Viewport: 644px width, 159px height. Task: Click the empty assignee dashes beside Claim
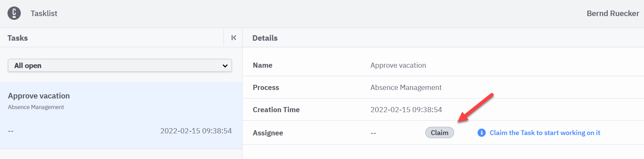373,133
